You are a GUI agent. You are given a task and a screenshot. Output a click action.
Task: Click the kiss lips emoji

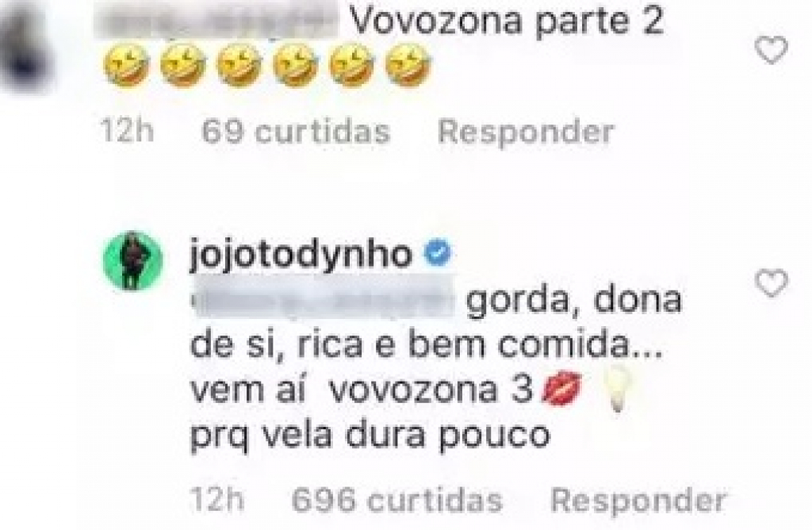561,389
